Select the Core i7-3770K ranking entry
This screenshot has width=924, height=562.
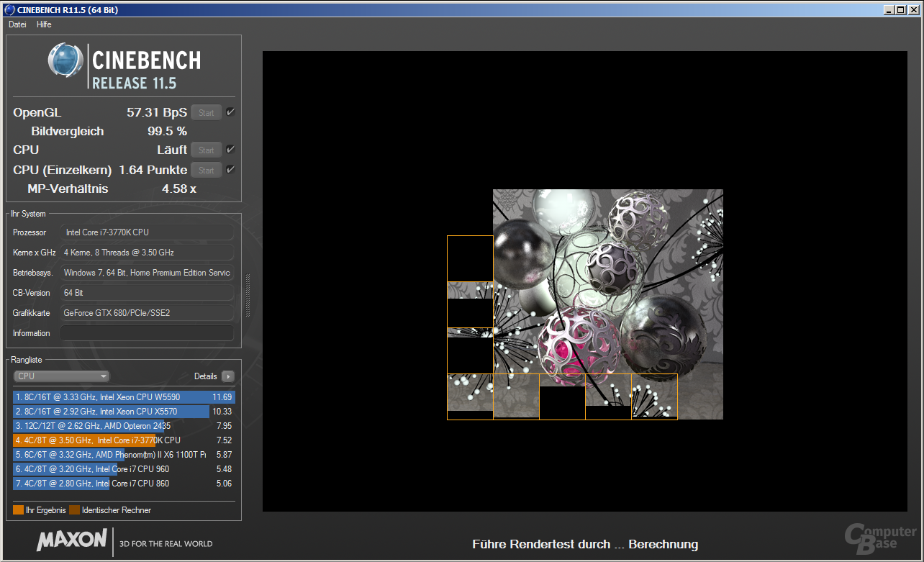[124, 440]
